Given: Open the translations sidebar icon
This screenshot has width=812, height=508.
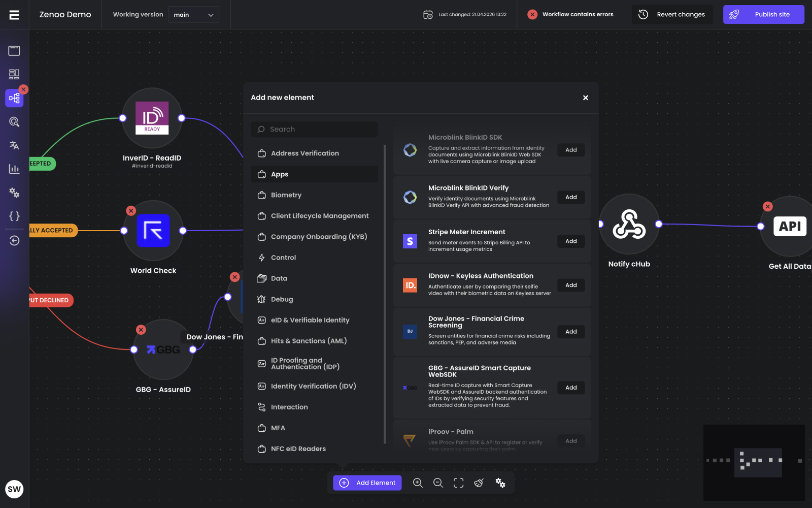Looking at the screenshot, I should [14, 146].
